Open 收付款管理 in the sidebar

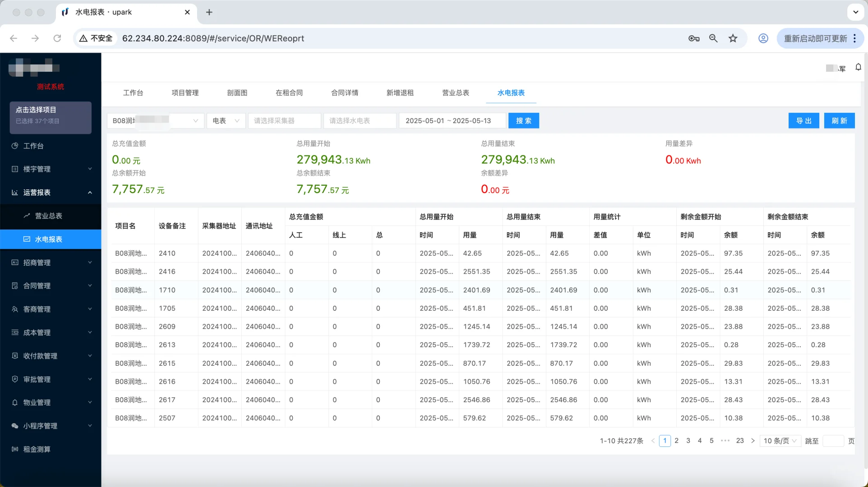click(x=40, y=356)
